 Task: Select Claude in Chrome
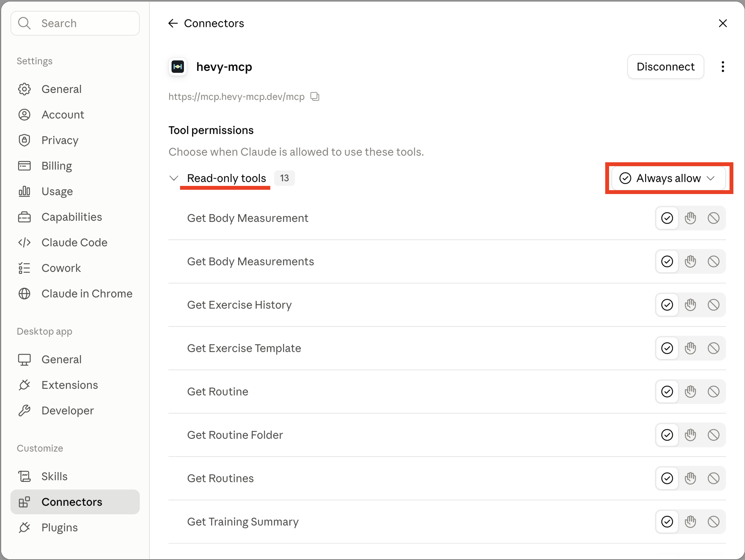coord(75,294)
